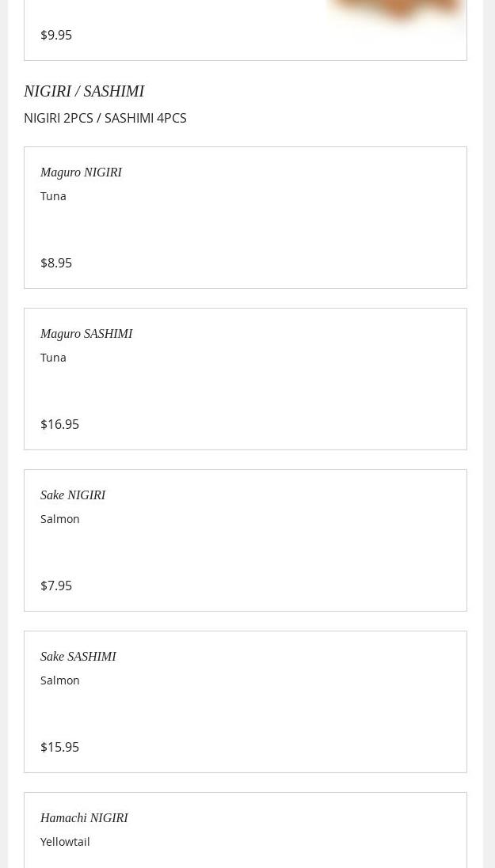Open the Hamachi NIGIRI menu item
This screenshot has height=868, width=495.
pos(84,817)
